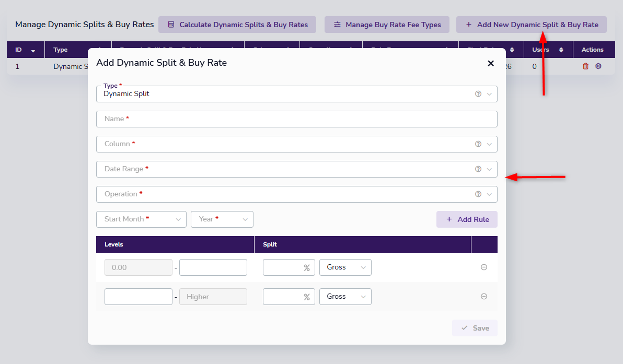This screenshot has width=623, height=364.
Task: Click the Save button
Action: 475,328
